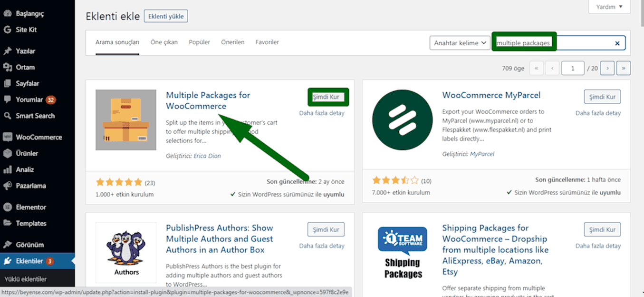The height and width of the screenshot is (297, 644).
Task: Open WooCommerce MyParcel title link
Action: 491,95
